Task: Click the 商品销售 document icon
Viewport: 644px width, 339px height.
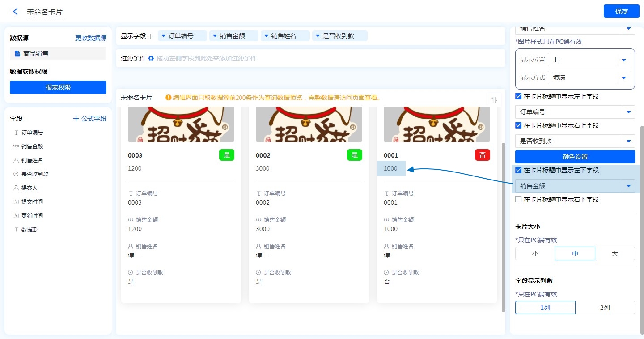Action: 17,54
